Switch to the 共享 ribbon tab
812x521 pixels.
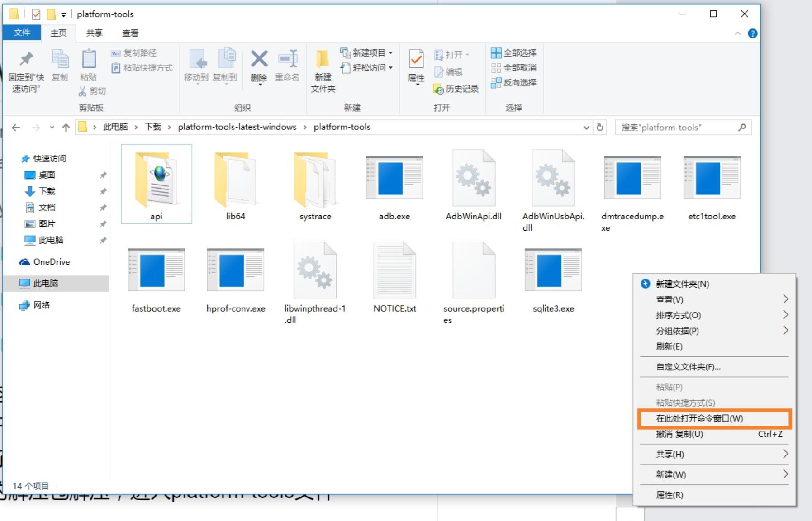point(95,33)
